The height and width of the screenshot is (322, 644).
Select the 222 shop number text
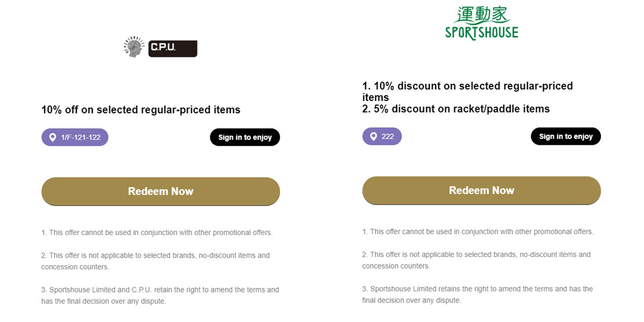[387, 136]
